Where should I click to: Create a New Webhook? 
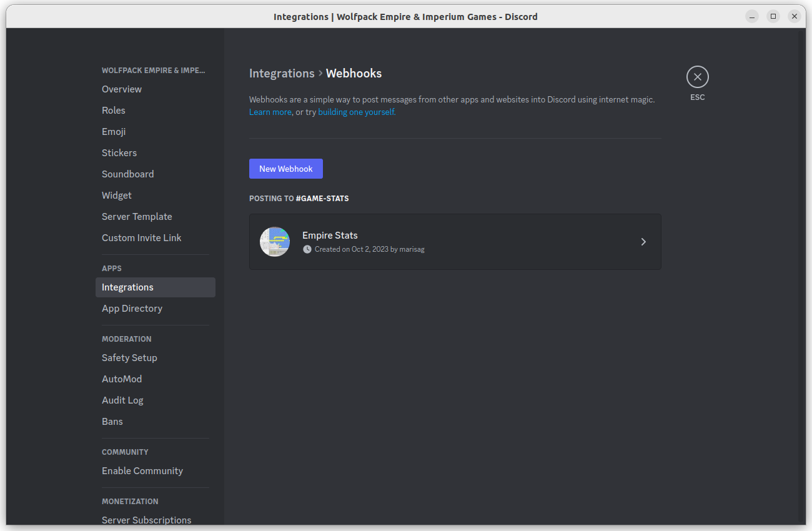286,169
